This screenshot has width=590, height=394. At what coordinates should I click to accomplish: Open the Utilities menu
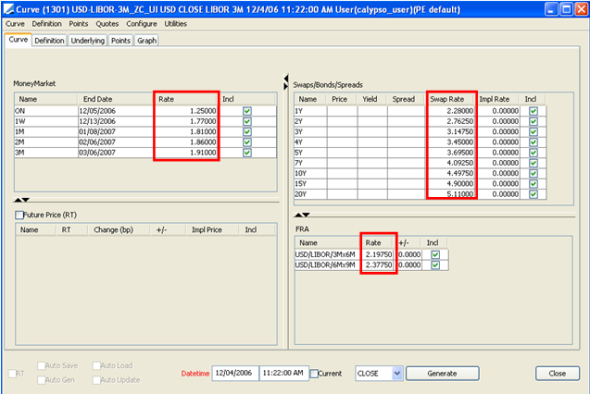click(x=175, y=24)
